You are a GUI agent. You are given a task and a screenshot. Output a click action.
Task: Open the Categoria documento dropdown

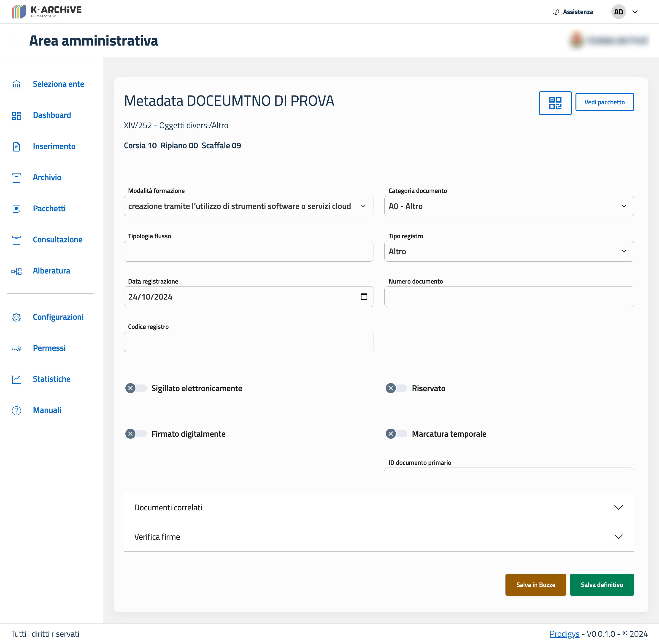coord(508,206)
